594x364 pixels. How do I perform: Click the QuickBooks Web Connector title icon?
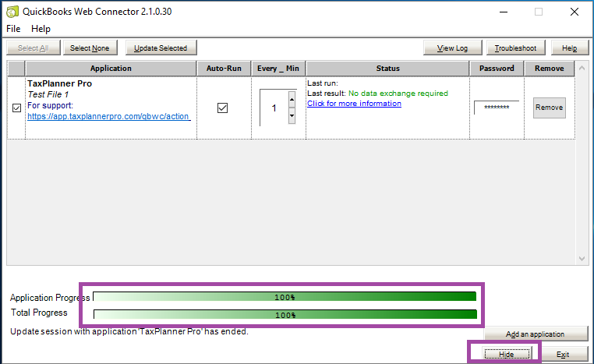pyautogui.click(x=12, y=12)
